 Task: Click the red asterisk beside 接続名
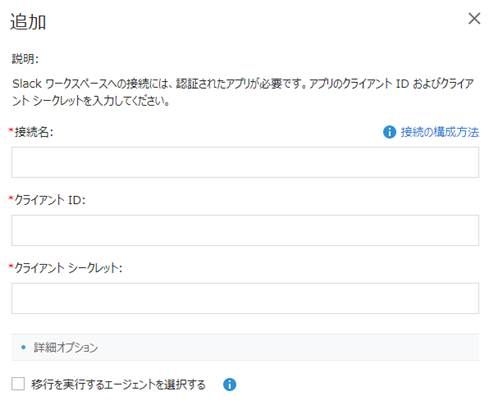12,131
